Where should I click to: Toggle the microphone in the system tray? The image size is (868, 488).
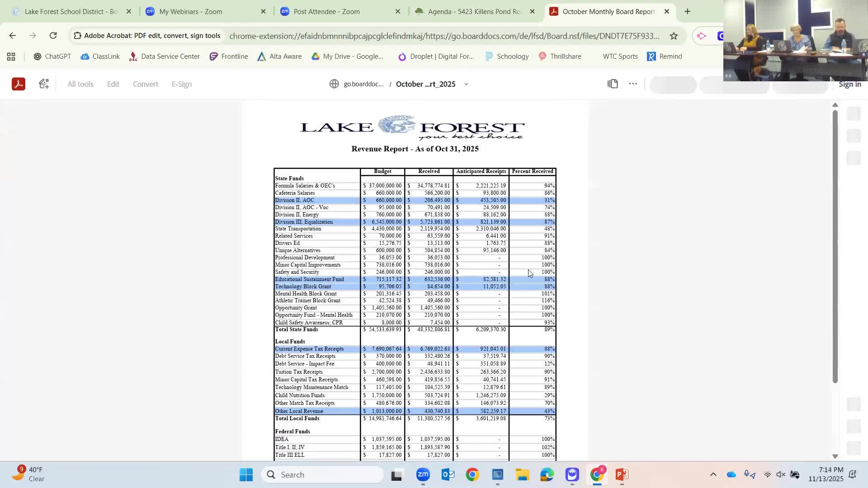pyautogui.click(x=747, y=474)
